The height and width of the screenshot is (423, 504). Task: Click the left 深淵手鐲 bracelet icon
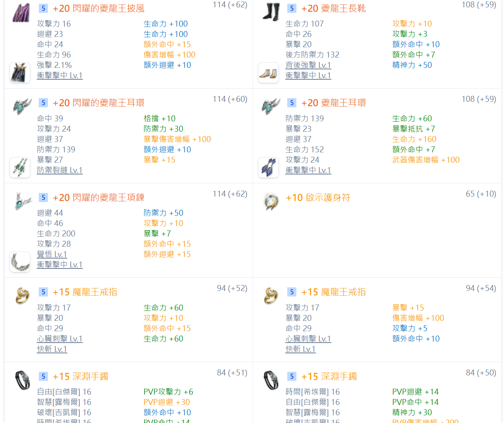[22, 380]
